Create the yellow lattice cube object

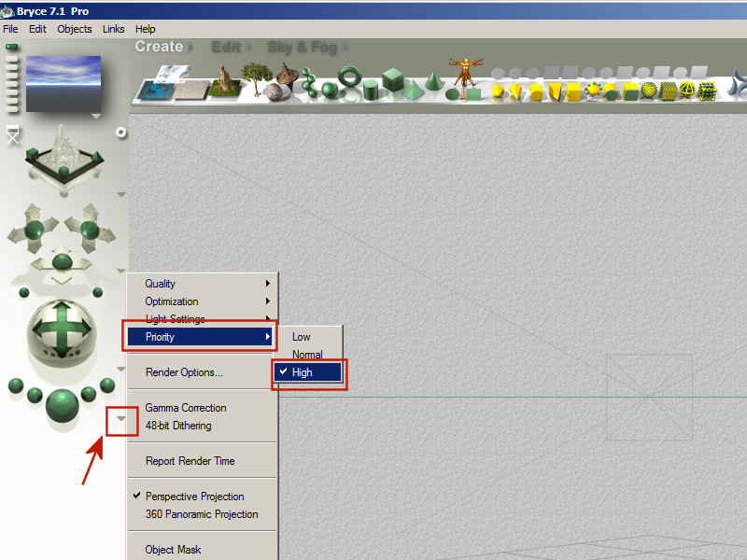coord(707,91)
